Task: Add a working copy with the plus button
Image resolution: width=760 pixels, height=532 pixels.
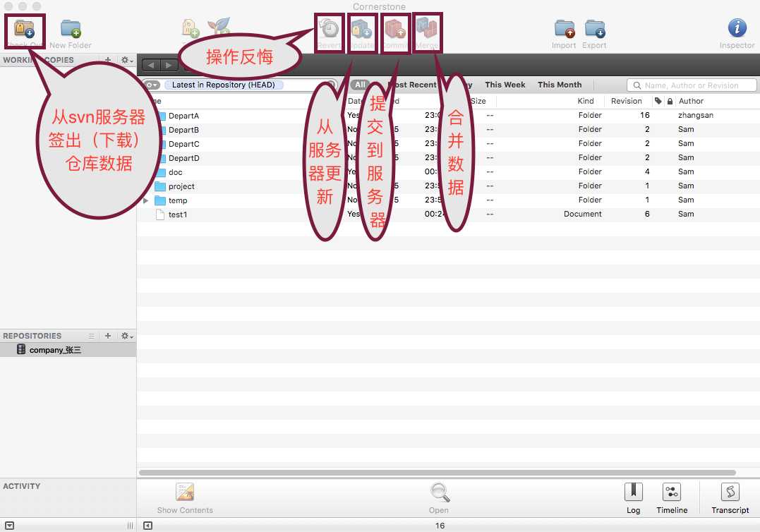Action: [x=107, y=60]
